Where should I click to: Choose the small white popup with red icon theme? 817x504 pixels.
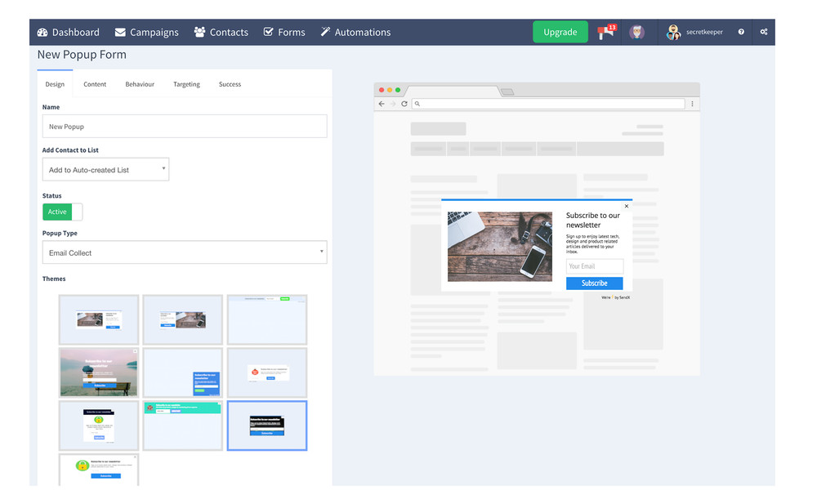tap(267, 372)
